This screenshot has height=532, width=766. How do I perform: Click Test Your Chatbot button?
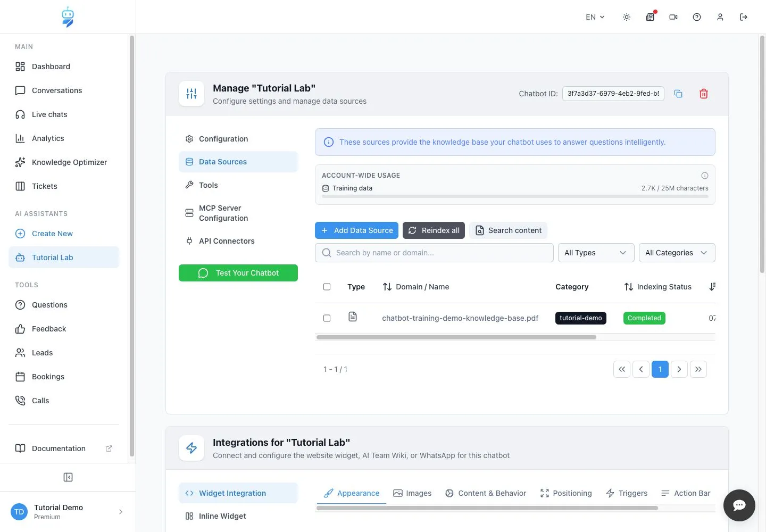coord(238,273)
